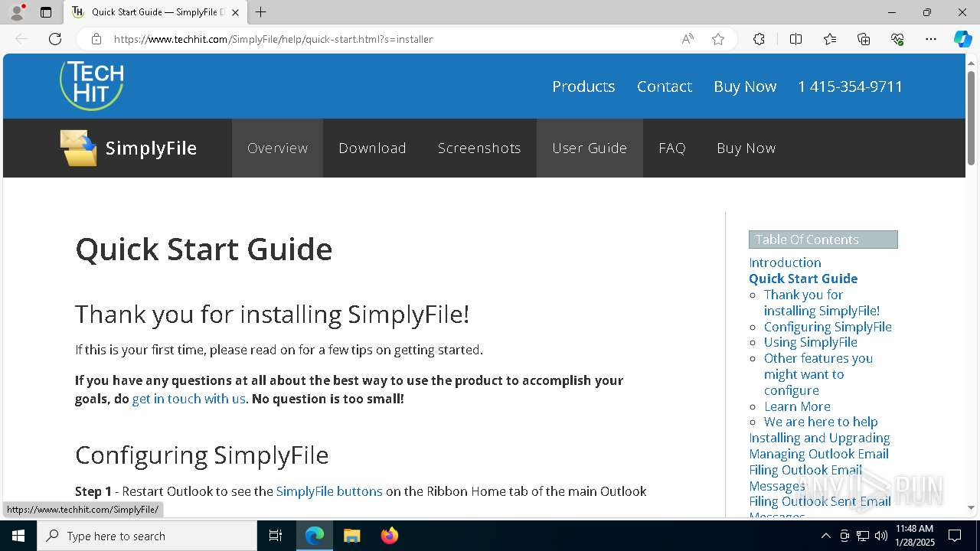The height and width of the screenshot is (551, 980).
Task: Switch to the FAQ tab
Action: 672,148
